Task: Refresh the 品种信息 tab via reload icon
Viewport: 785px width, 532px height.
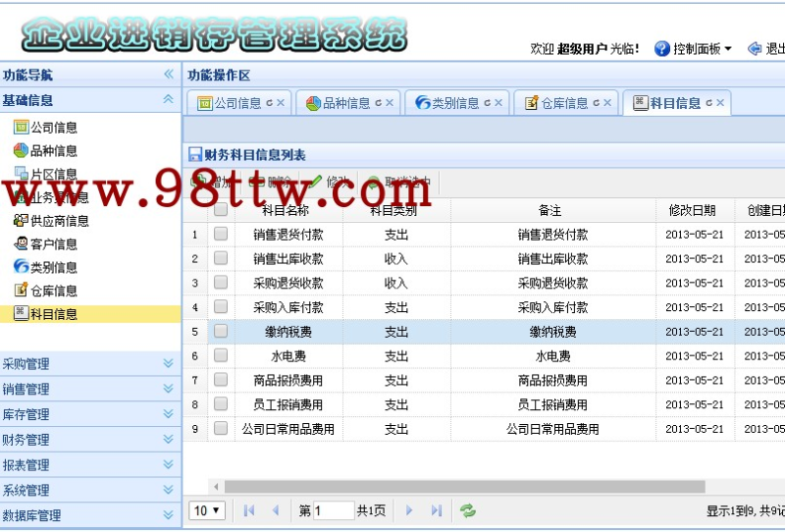Action: coord(379,103)
